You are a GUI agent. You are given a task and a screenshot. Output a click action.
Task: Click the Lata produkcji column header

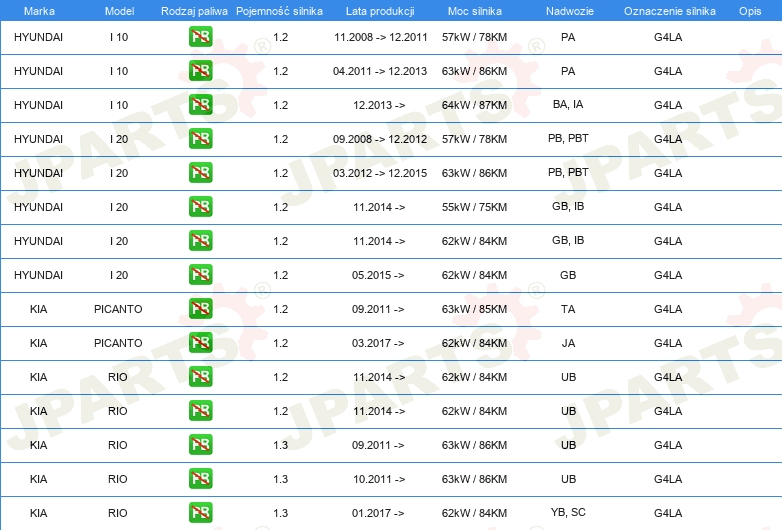(x=380, y=11)
